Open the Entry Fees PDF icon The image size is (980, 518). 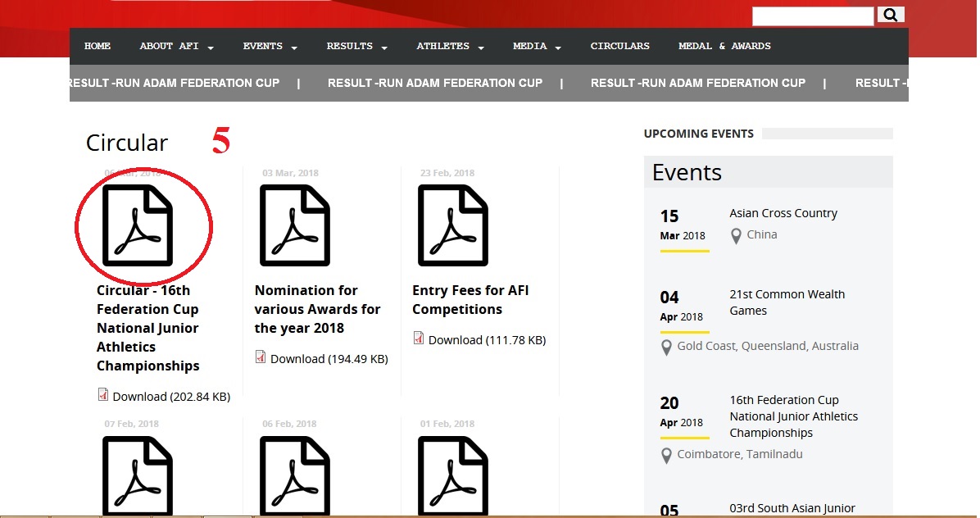pyautogui.click(x=453, y=225)
